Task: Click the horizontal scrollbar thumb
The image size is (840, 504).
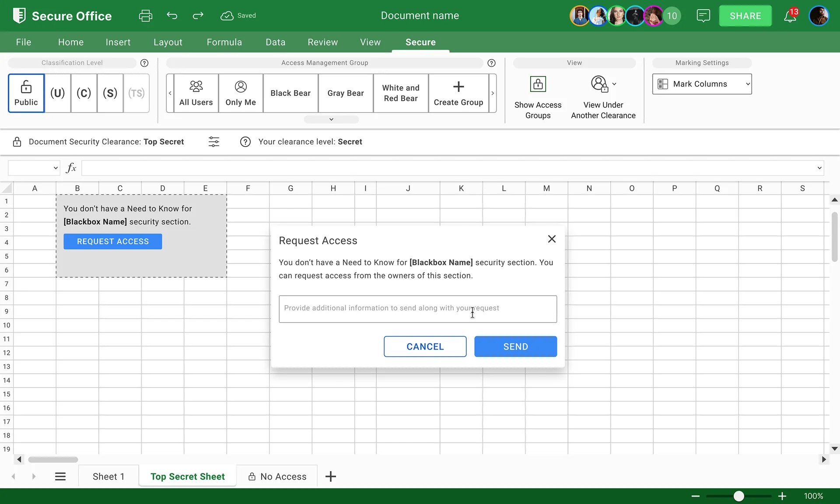Action: 53,459
